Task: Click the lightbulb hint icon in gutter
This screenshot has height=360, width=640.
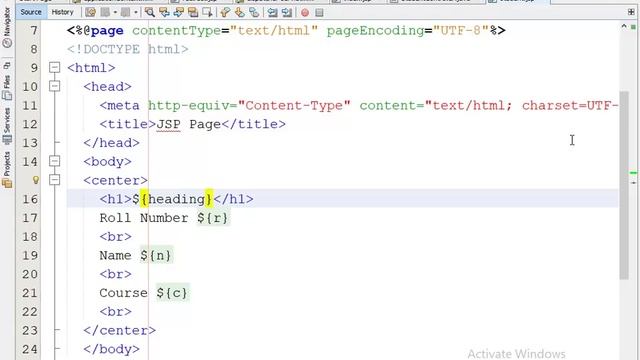Action: [36, 180]
